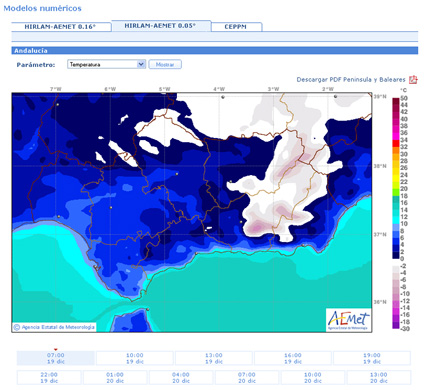Select the HIRLAM-AEMET 0.05° tab
This screenshot has width=425, height=390.
pyautogui.click(x=161, y=26)
